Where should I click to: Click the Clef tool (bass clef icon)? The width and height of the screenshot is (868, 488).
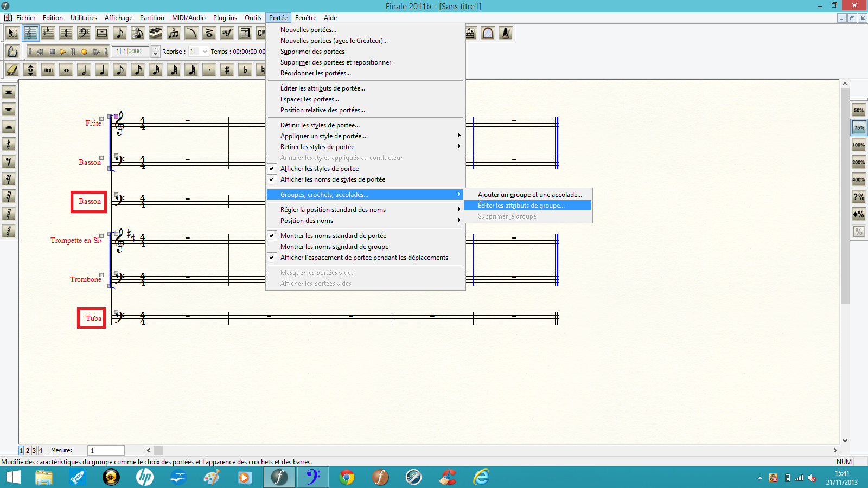point(84,33)
